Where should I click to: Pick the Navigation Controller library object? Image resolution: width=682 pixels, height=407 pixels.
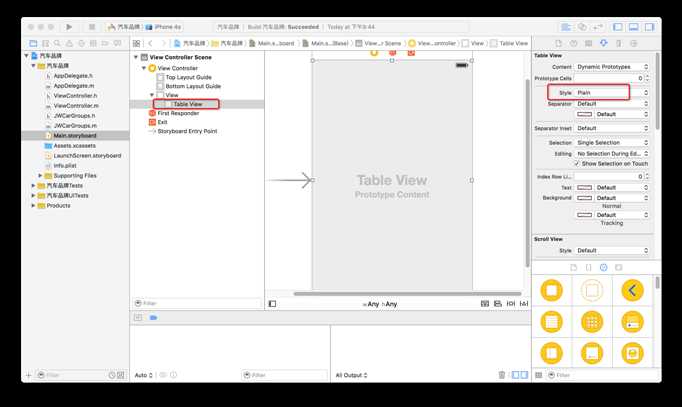click(632, 290)
